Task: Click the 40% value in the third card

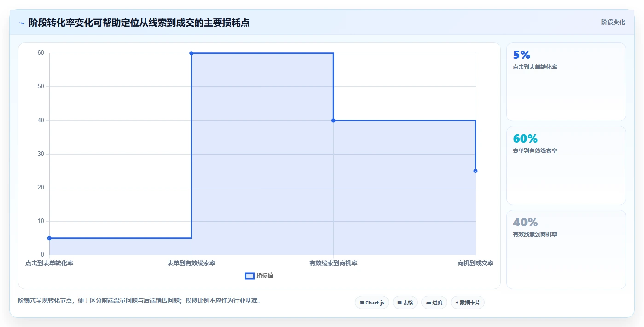Action: pyautogui.click(x=525, y=223)
